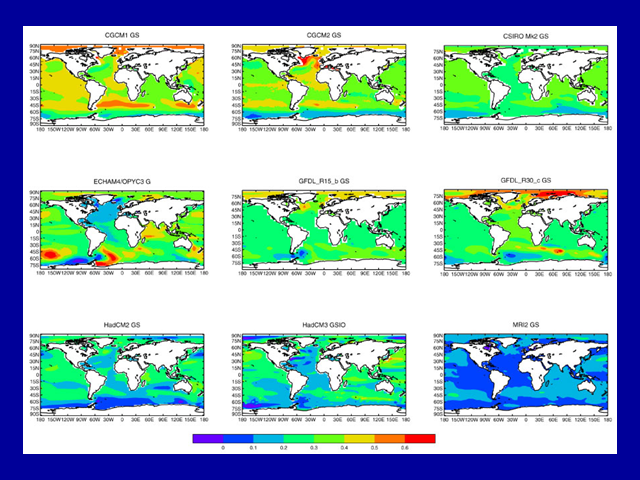The height and width of the screenshot is (480, 640).
Task: Select the yellow colorbar segment
Action: coord(357,438)
